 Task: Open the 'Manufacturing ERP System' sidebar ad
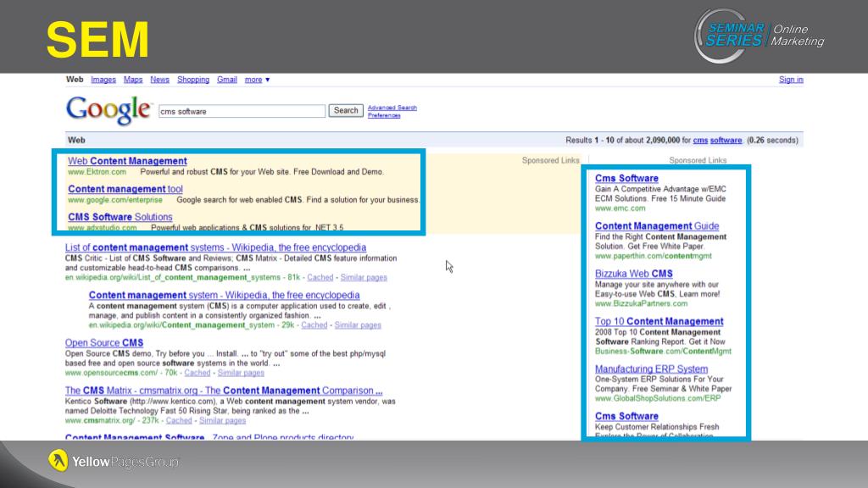point(652,369)
